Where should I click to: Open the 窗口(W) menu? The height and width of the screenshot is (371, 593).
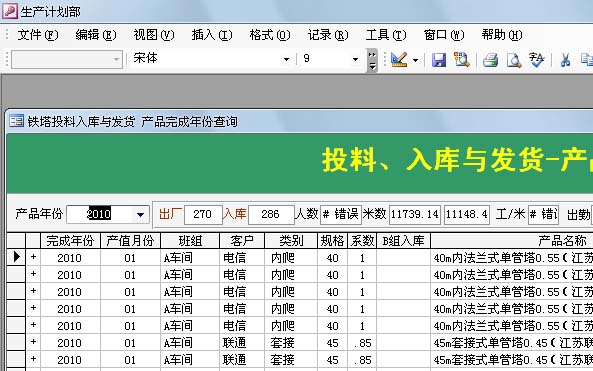pos(444,35)
